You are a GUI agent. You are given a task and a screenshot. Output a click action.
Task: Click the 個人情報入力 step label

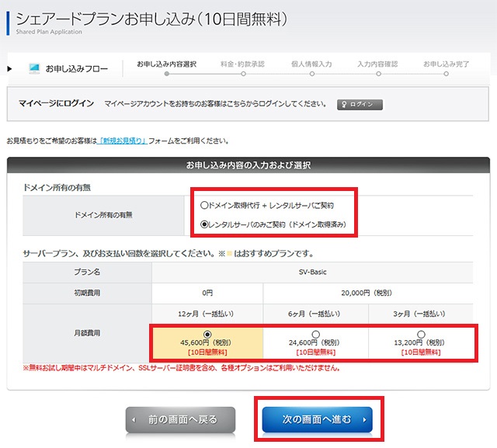[x=311, y=64]
